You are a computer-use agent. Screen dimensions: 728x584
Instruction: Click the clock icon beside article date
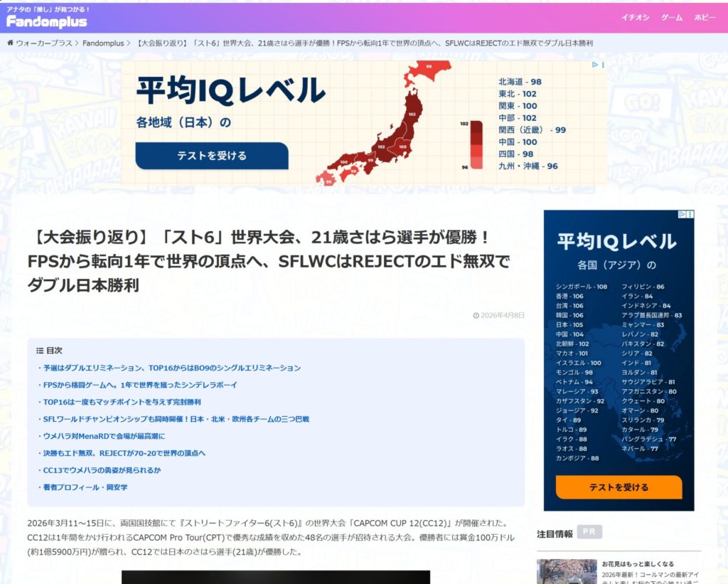[x=476, y=315]
